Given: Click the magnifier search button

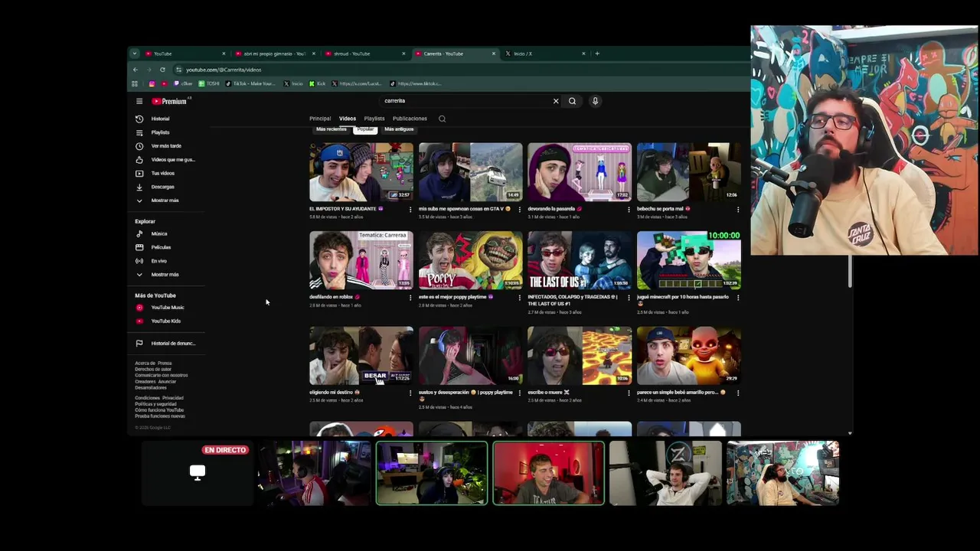Looking at the screenshot, I should point(572,101).
